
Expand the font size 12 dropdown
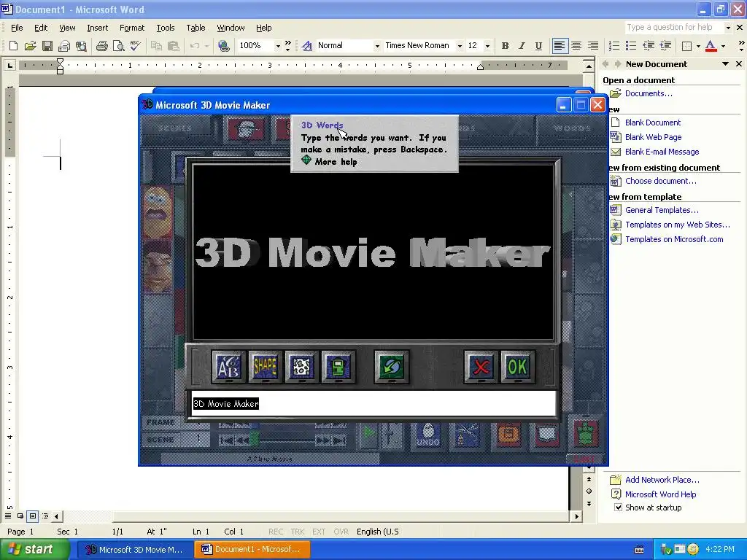[x=487, y=46]
